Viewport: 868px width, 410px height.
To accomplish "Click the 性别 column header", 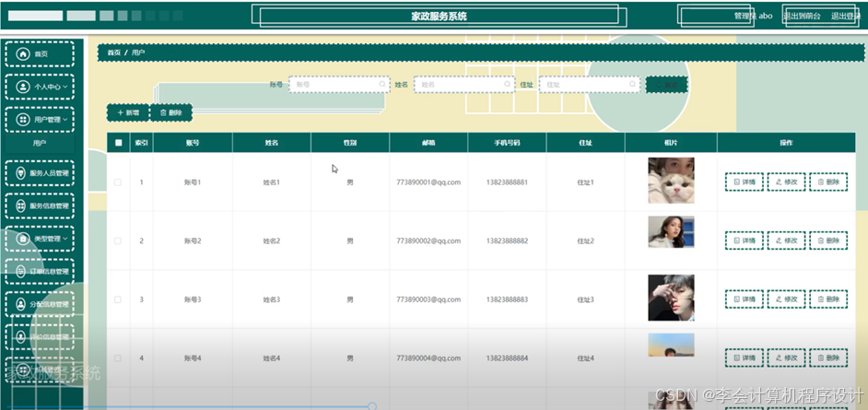I will (x=350, y=143).
